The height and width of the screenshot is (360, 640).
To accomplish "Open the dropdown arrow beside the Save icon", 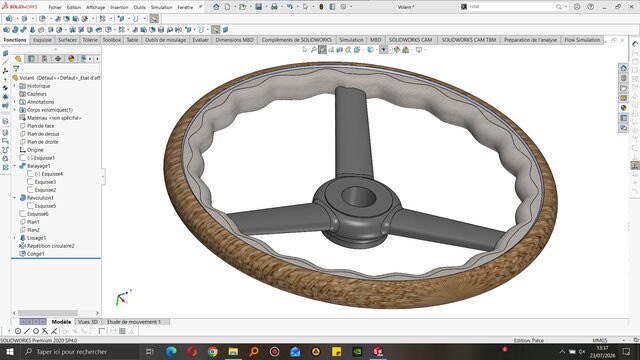I will tap(266, 7).
